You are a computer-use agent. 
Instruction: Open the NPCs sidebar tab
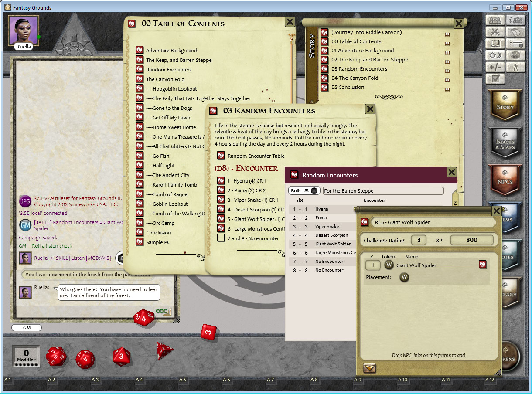click(505, 180)
